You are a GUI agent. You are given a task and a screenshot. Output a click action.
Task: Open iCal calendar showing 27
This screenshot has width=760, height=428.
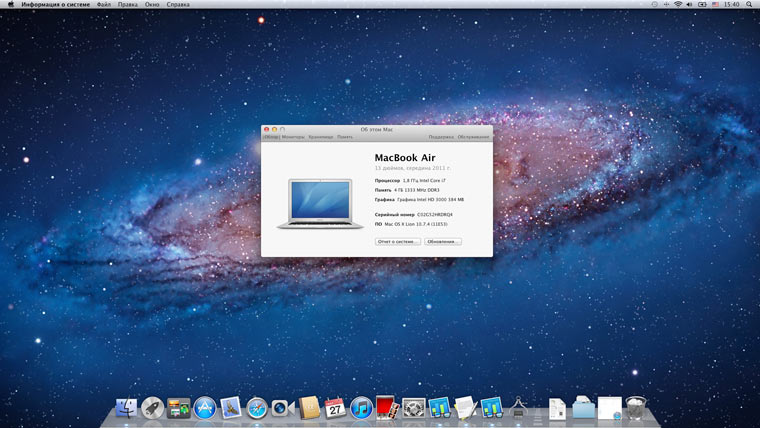coord(335,408)
